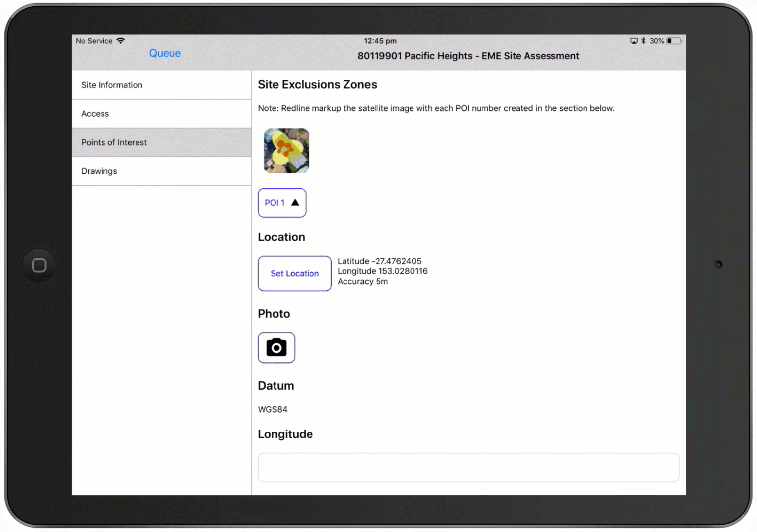Focus the Longitude input field

(469, 467)
